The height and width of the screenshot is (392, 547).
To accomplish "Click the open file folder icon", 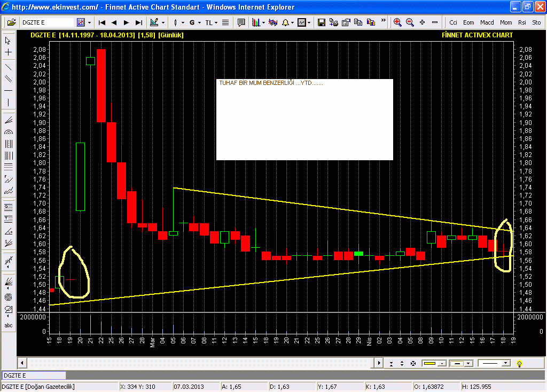I will click(x=12, y=22).
